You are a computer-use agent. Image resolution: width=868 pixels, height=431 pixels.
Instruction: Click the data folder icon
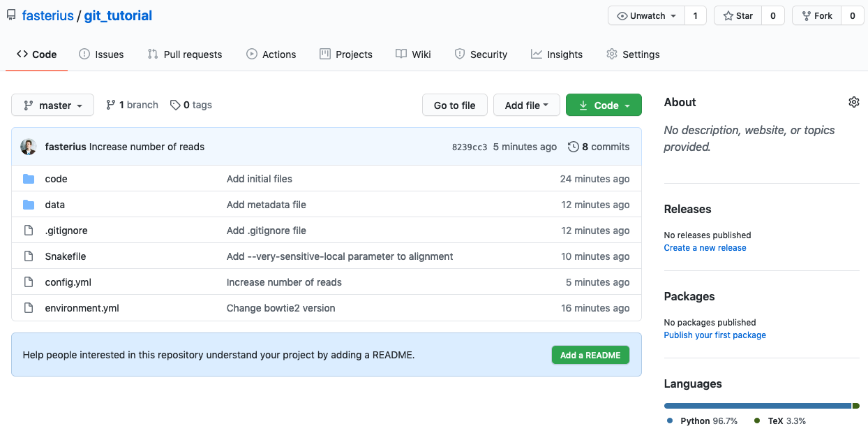pyautogui.click(x=29, y=205)
